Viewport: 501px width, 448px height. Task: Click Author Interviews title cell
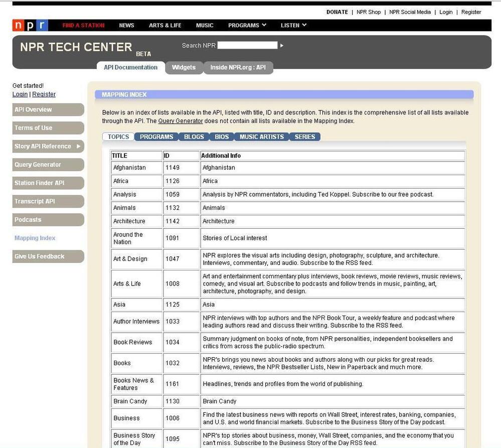[x=136, y=322]
